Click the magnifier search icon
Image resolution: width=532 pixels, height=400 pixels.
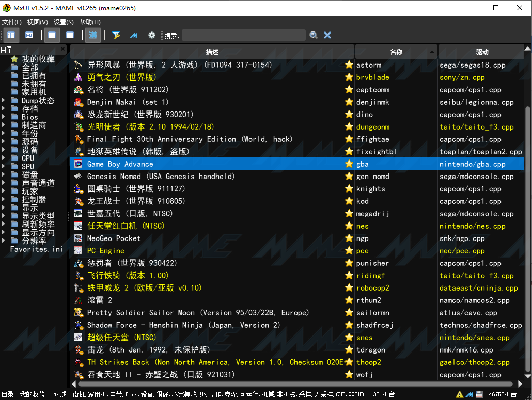pos(314,35)
